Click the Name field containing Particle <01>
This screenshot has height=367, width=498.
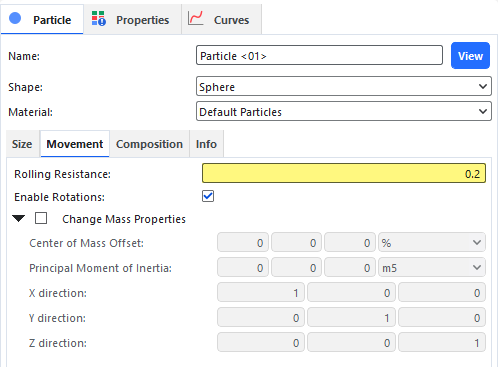(x=319, y=56)
